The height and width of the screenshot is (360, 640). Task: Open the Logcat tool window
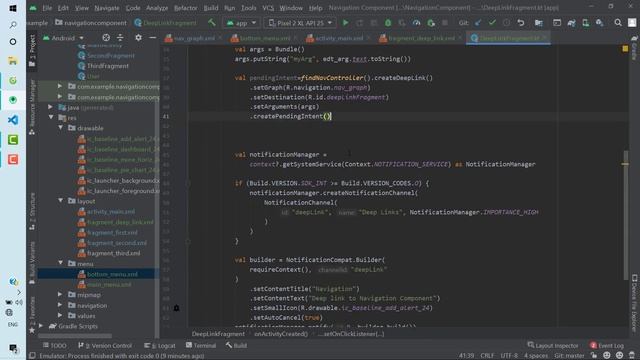click(x=160, y=345)
